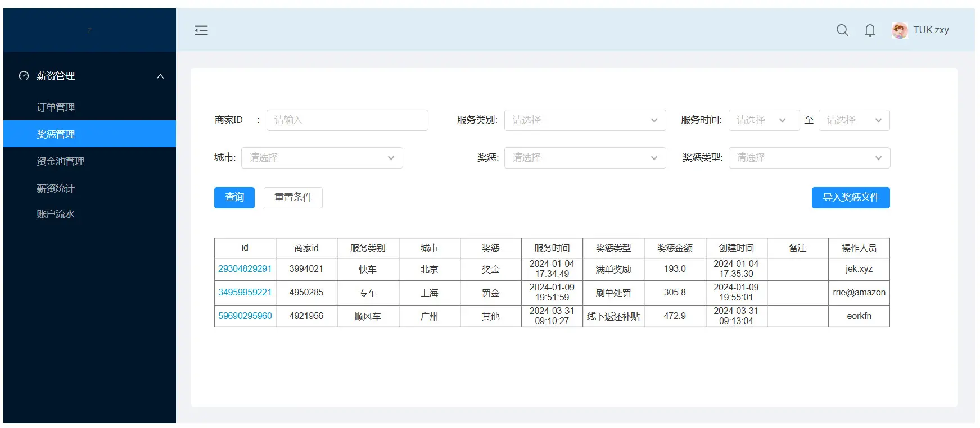Click 导入奖惩文件 button

pos(850,198)
